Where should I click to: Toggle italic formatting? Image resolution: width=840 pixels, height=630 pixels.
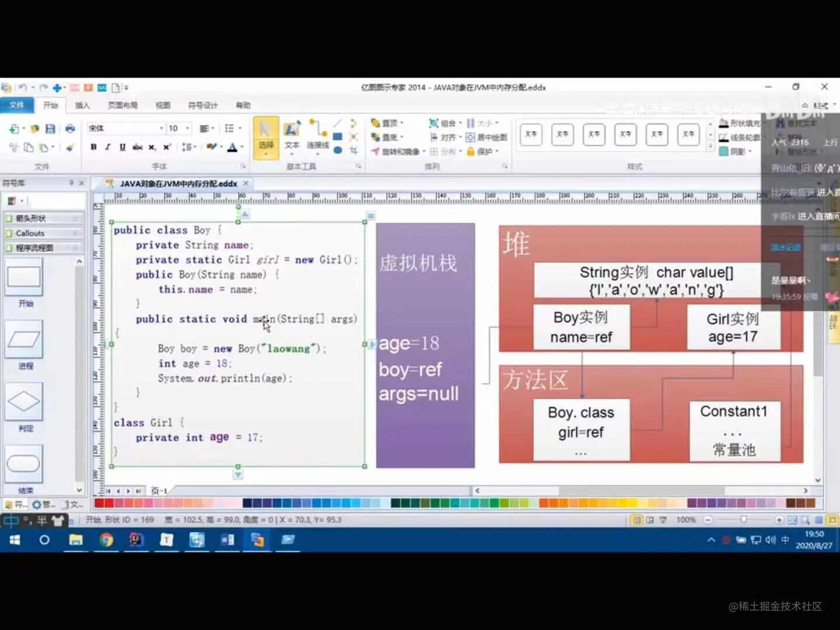point(108,147)
